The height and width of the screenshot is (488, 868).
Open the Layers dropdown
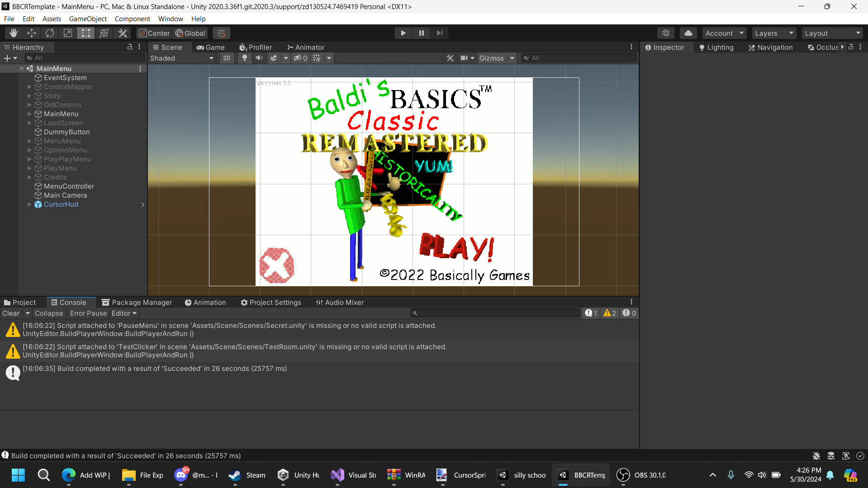(773, 33)
